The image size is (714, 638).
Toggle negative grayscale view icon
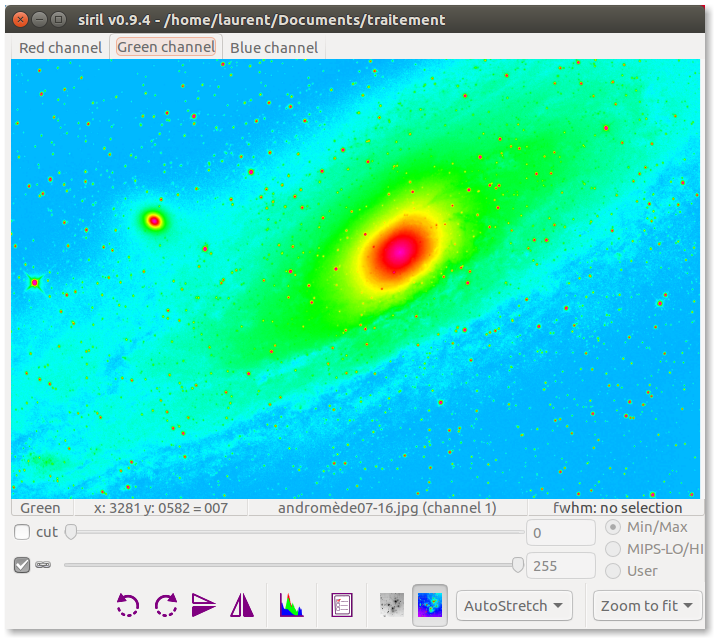point(391,605)
